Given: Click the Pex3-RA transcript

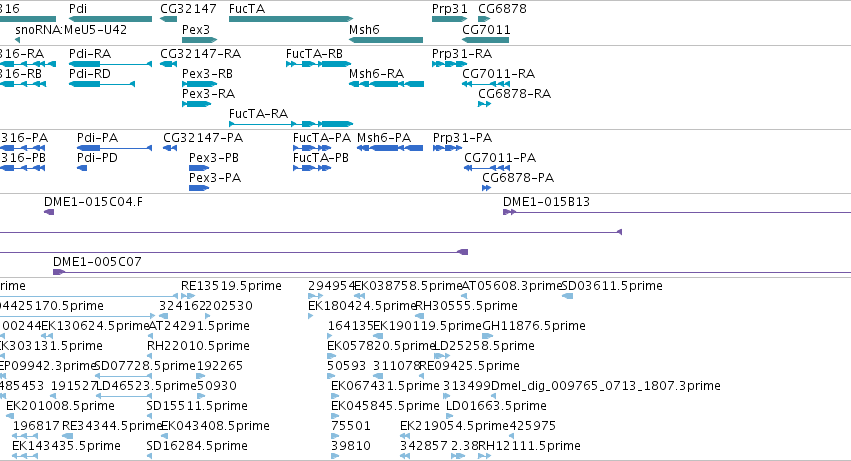Looking at the screenshot, I should (196, 104).
